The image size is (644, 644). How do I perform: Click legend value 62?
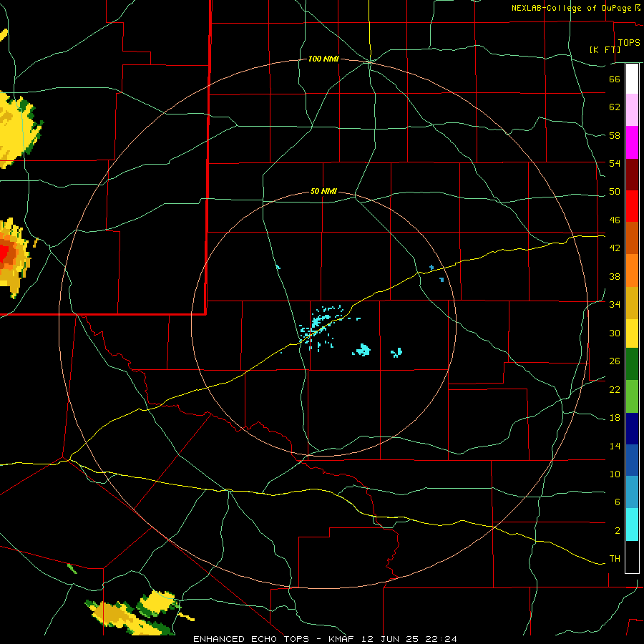(615, 107)
